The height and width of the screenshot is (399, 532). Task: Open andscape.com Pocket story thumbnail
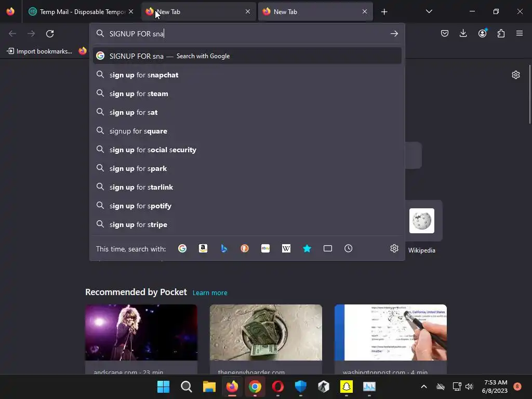[x=141, y=332]
